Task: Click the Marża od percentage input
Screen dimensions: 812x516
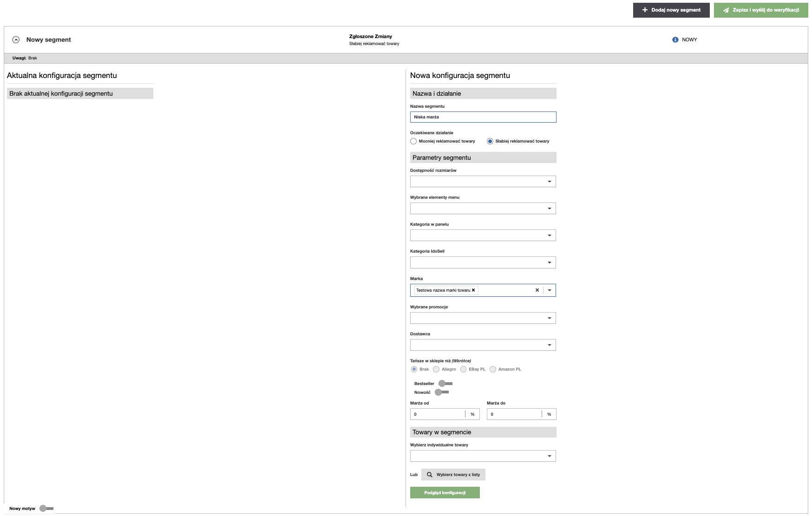Action: click(437, 414)
